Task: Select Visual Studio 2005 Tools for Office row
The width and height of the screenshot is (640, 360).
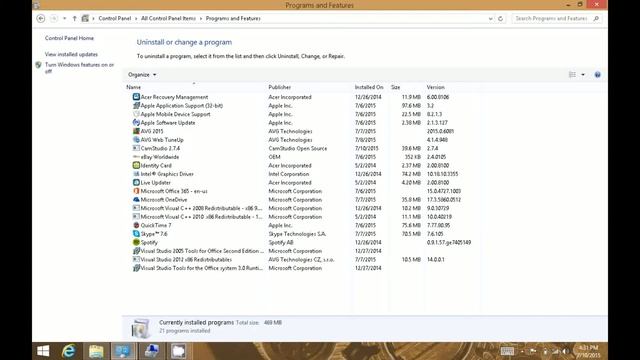Action: (x=302, y=251)
